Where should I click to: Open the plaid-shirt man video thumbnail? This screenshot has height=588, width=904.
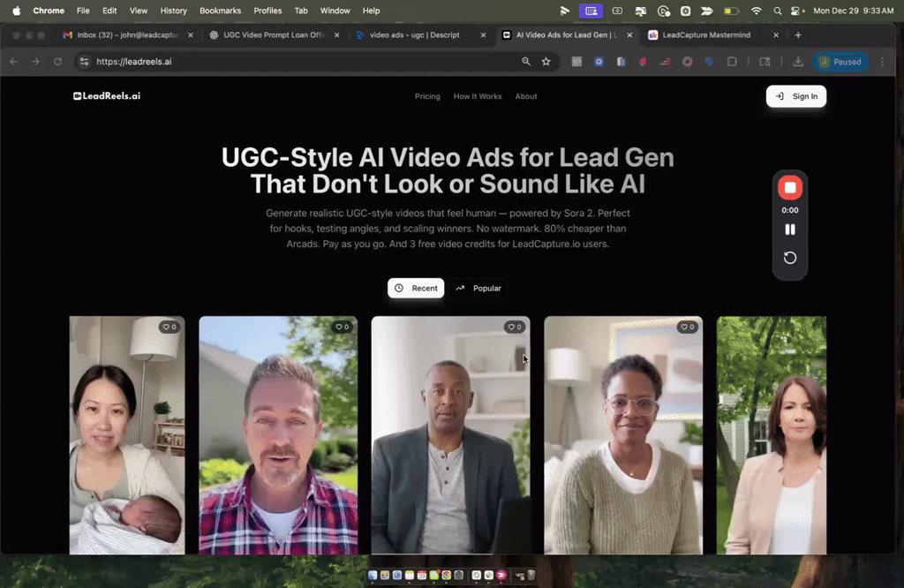tap(278, 435)
